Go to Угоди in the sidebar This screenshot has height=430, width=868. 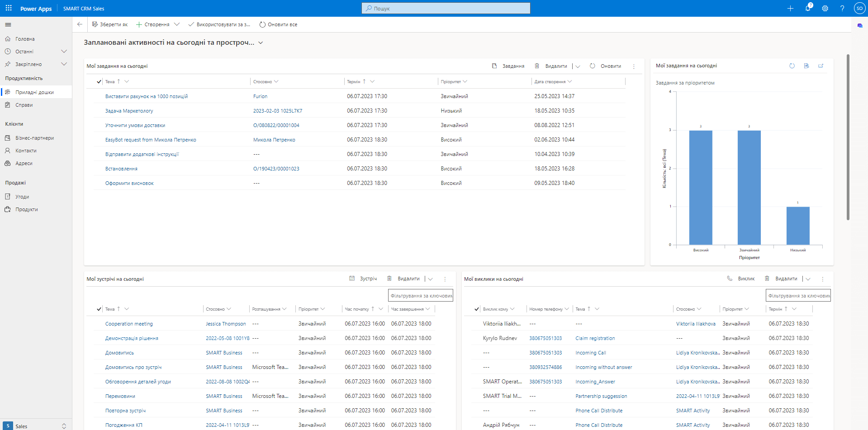22,197
